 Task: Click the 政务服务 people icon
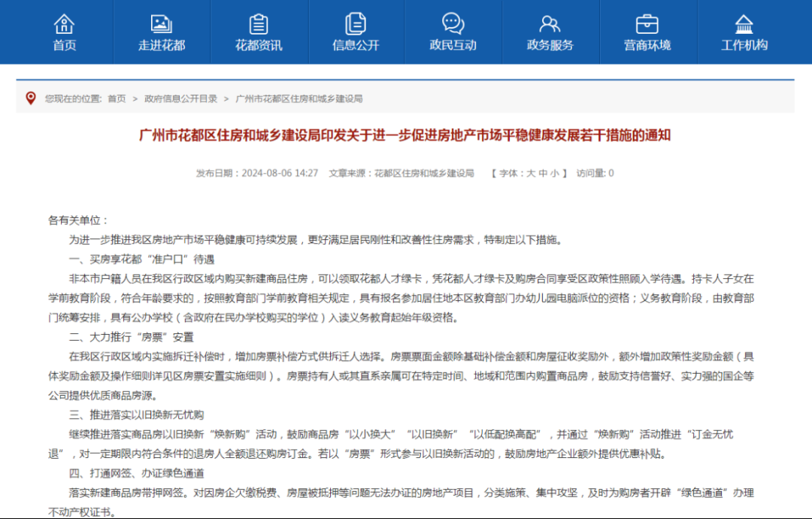550,24
